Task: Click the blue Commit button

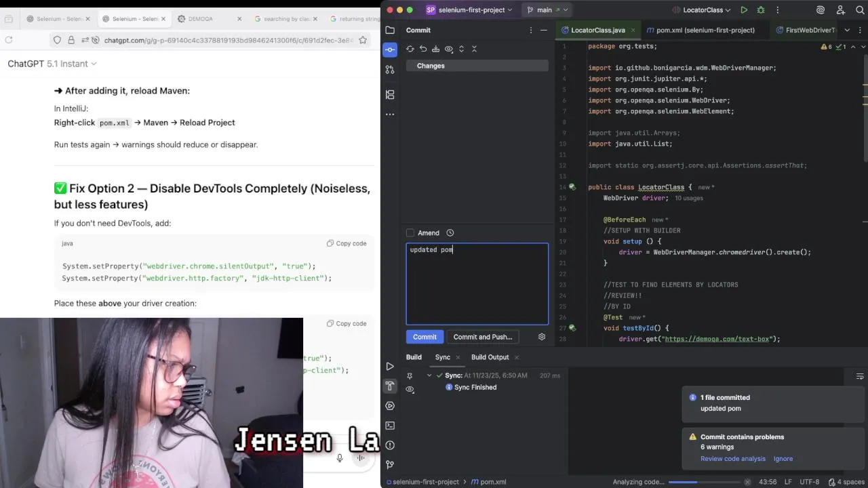Action: pyautogui.click(x=425, y=337)
